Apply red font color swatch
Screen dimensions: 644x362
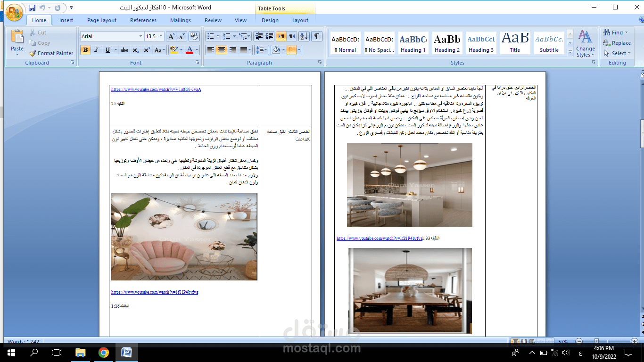pos(190,50)
